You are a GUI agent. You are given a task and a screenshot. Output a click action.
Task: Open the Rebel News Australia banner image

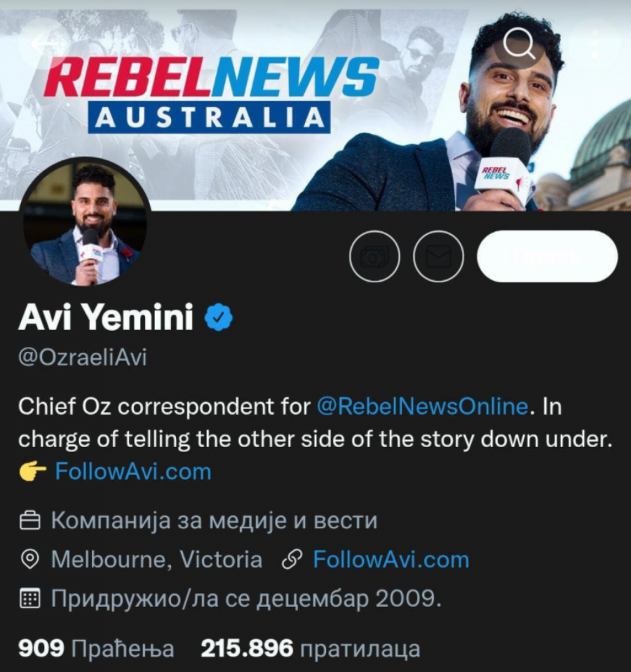pos(315,107)
